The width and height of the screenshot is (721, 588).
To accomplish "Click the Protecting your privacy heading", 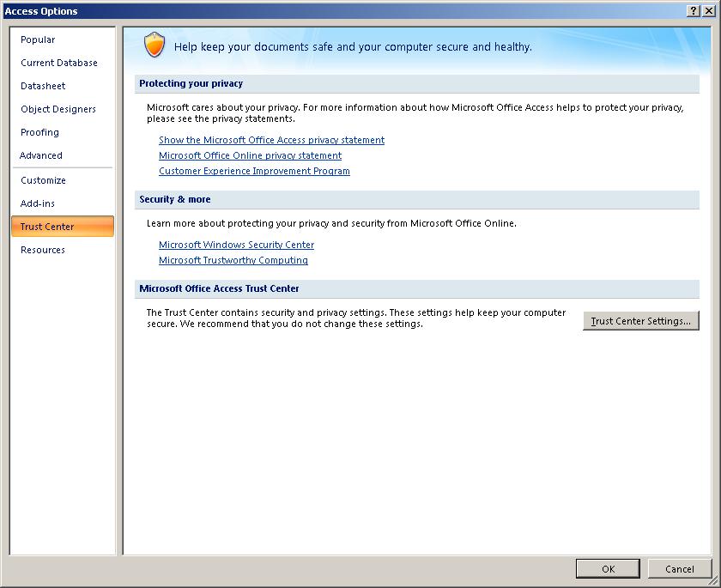I will coord(191,83).
